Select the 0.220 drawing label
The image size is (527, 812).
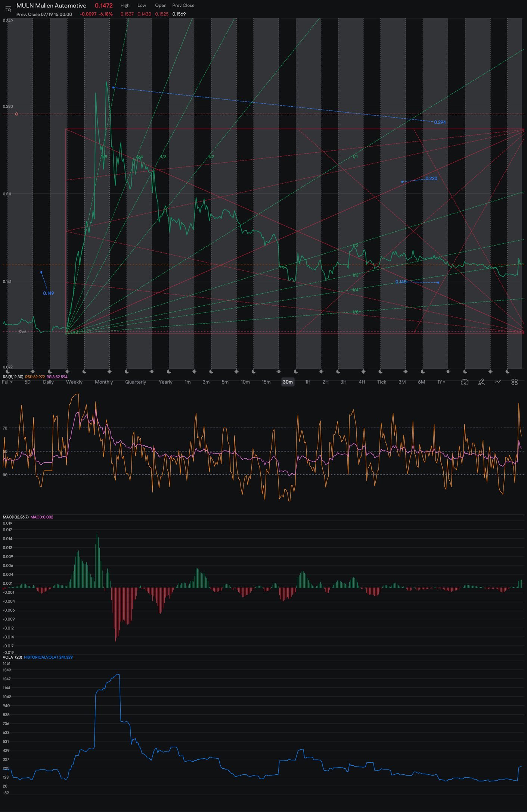pyautogui.click(x=431, y=179)
